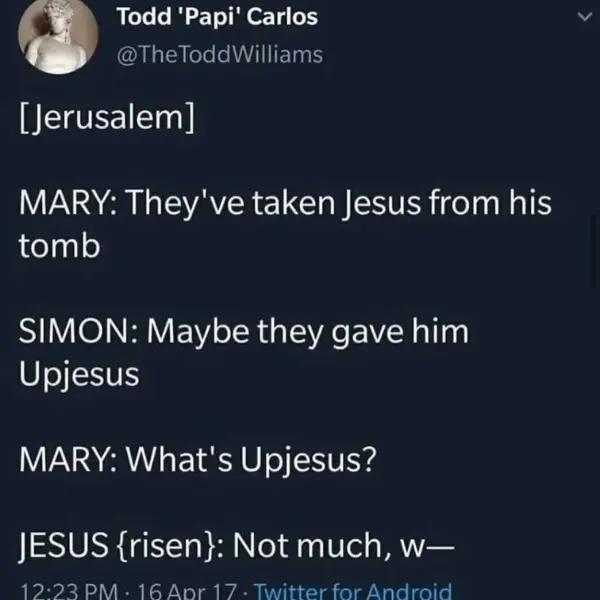Click the word "tomb" in the tweet

click(x=60, y=247)
